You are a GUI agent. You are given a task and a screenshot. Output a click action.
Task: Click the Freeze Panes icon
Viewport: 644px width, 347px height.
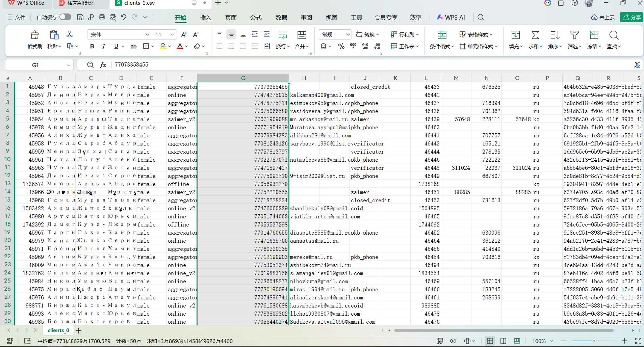coord(594,35)
